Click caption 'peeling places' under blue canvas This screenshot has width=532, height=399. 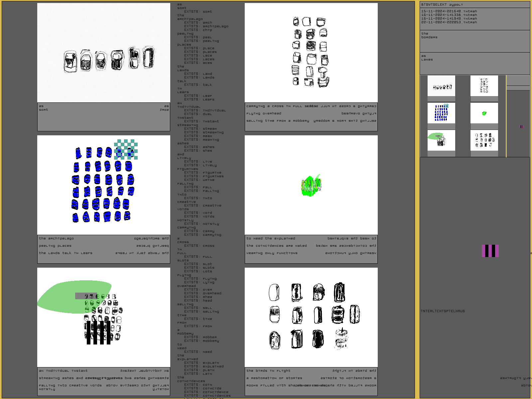55,246
